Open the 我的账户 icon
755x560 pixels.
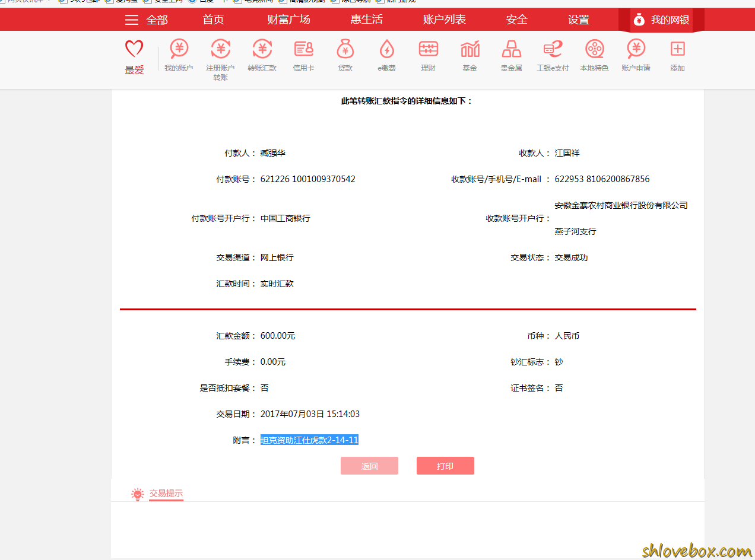click(x=179, y=49)
